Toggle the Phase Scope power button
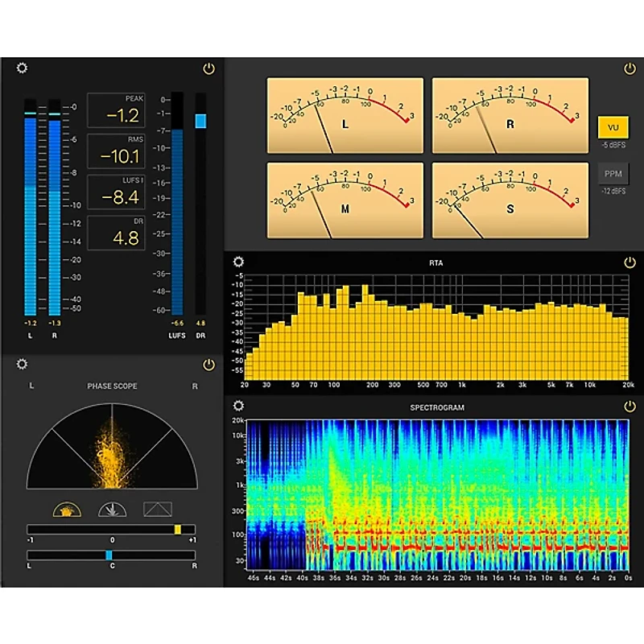644x644 pixels. click(x=209, y=365)
